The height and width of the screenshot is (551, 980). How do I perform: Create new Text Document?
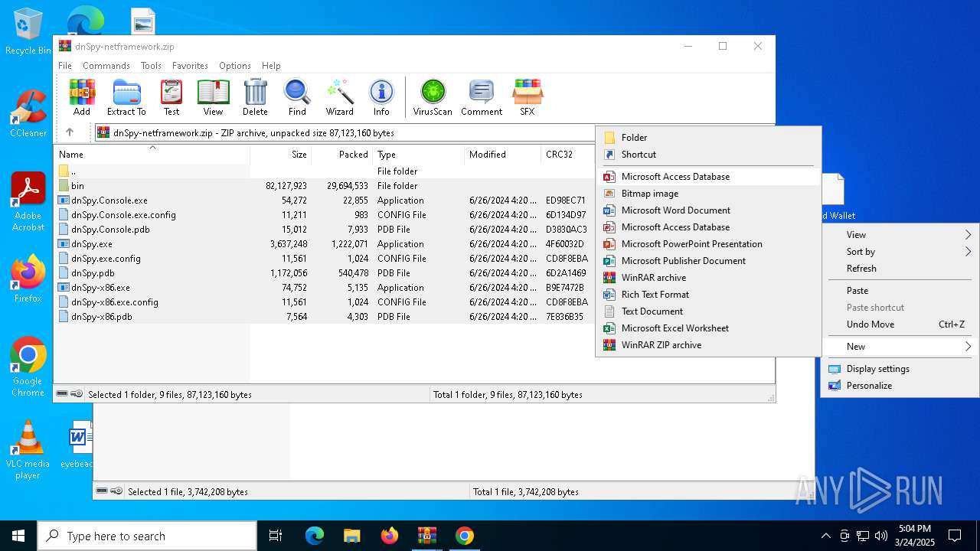(x=708, y=311)
